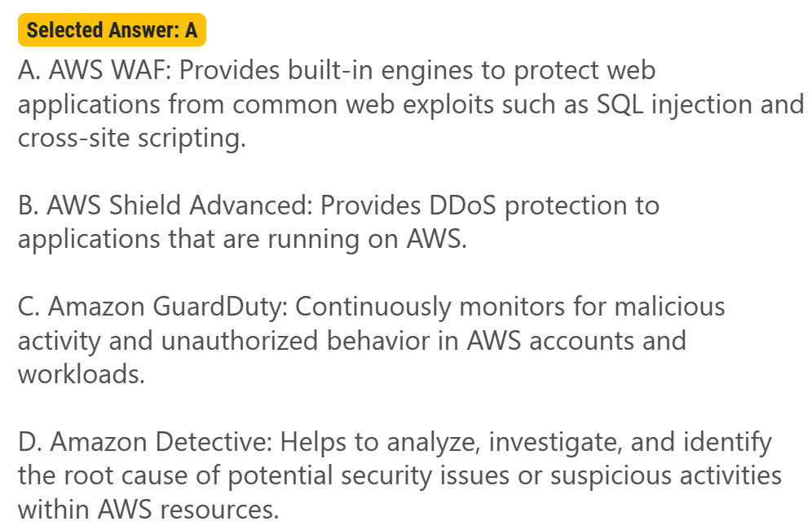Click the word workloads
812x530 pixels.
81,374
